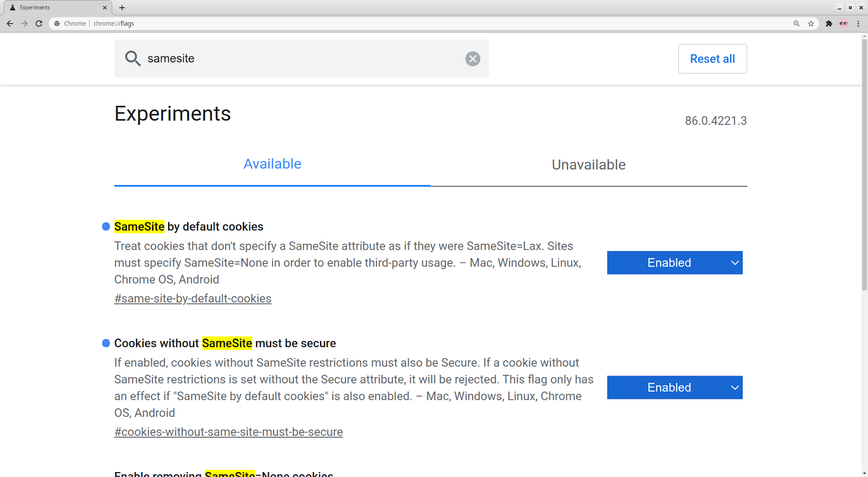Click the browser forward arrow

point(24,23)
